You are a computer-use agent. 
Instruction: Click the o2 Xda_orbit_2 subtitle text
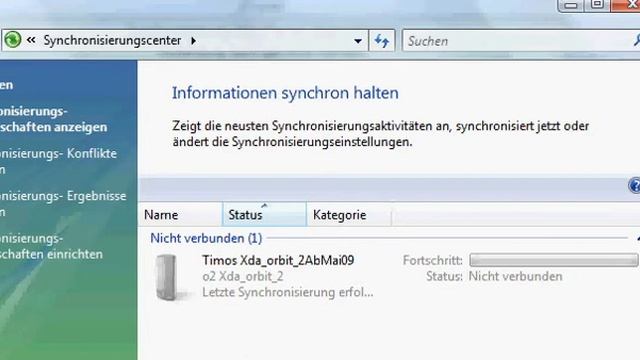243,276
